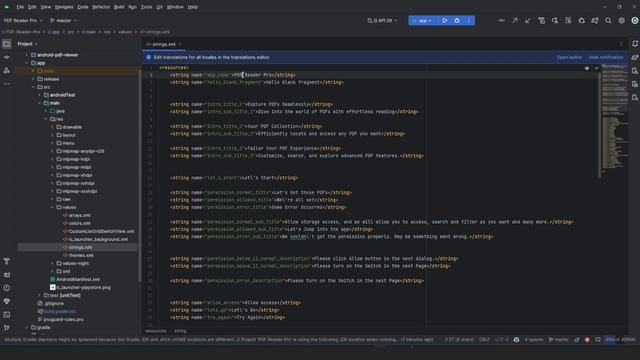Open the Refactor menu

coord(101,7)
